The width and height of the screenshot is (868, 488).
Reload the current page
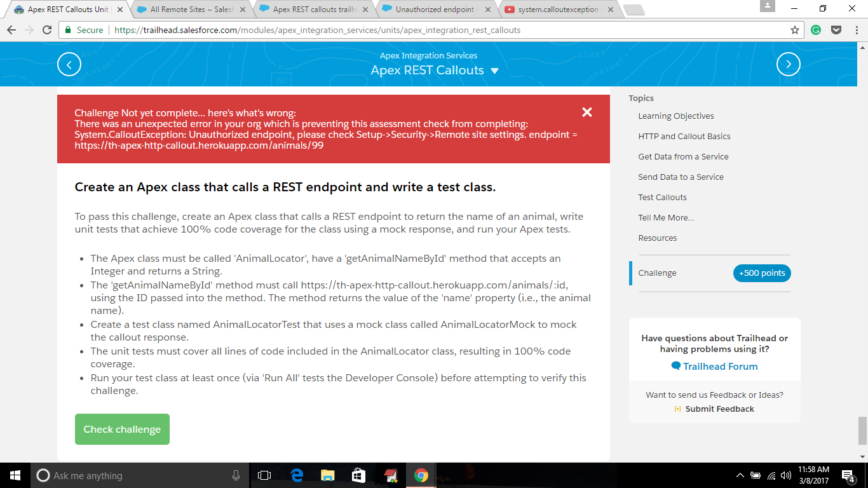pyautogui.click(x=47, y=30)
